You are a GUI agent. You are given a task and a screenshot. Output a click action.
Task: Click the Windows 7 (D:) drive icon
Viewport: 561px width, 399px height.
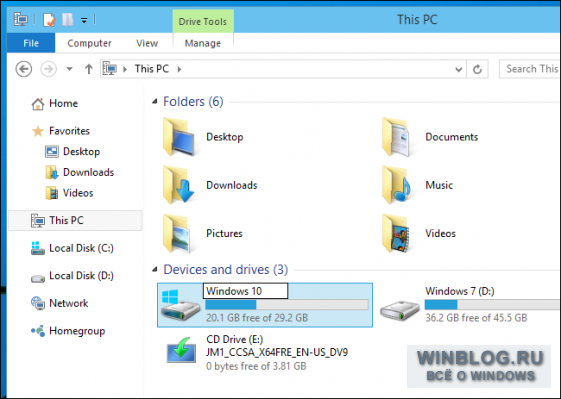tap(400, 310)
